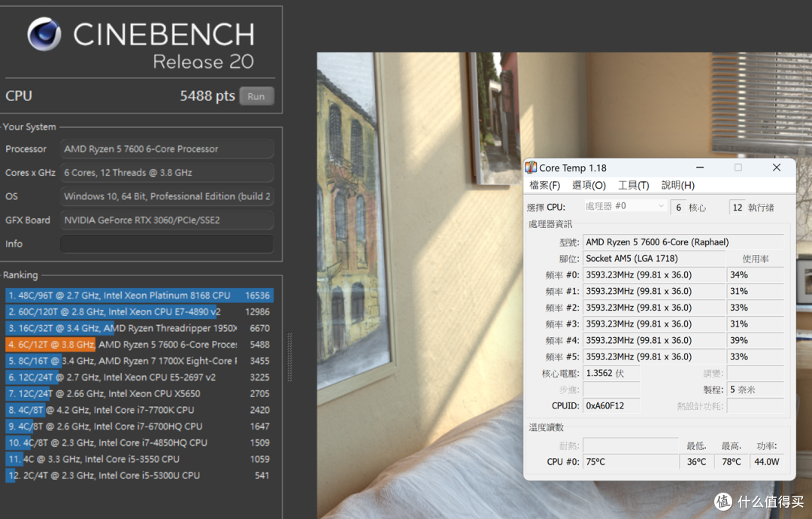812x519 pixels.
Task: Click the 頻率 #5 frequency value
Action: pos(655,357)
